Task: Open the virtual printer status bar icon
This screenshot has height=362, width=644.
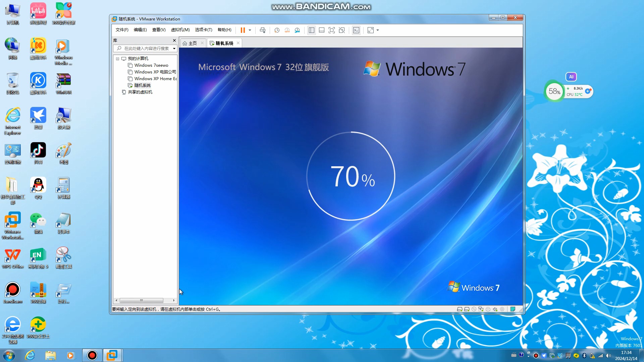Action: click(488, 309)
